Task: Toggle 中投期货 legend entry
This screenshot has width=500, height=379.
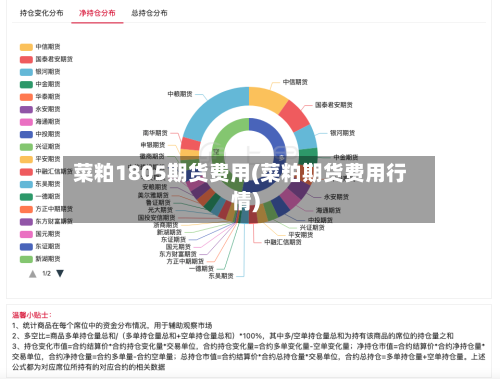Action: 40,134
